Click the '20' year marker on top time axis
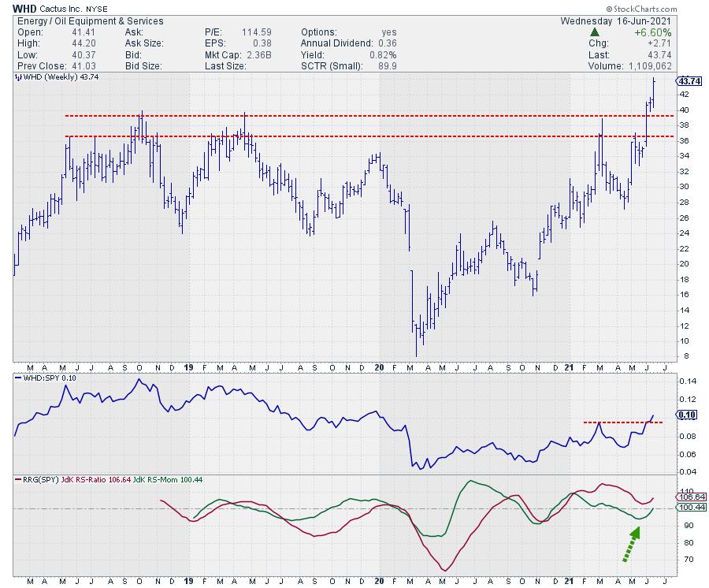The image size is (709, 588). point(379,367)
